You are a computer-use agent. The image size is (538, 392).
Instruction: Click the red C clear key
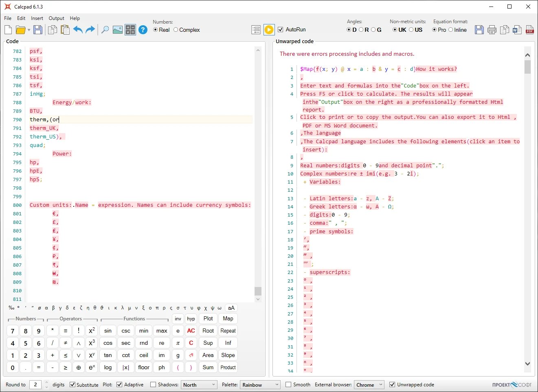[x=191, y=343]
